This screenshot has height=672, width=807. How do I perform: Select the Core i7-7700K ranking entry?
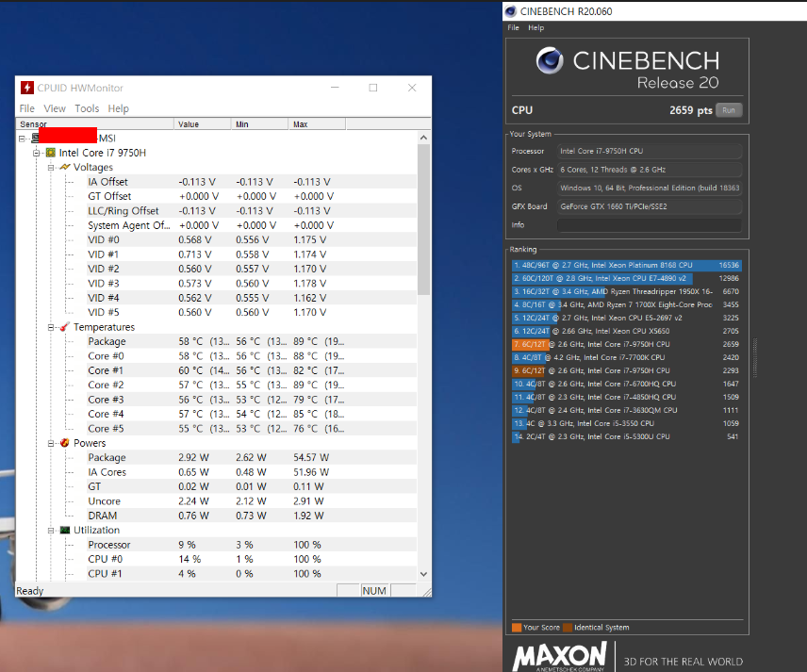click(x=626, y=357)
